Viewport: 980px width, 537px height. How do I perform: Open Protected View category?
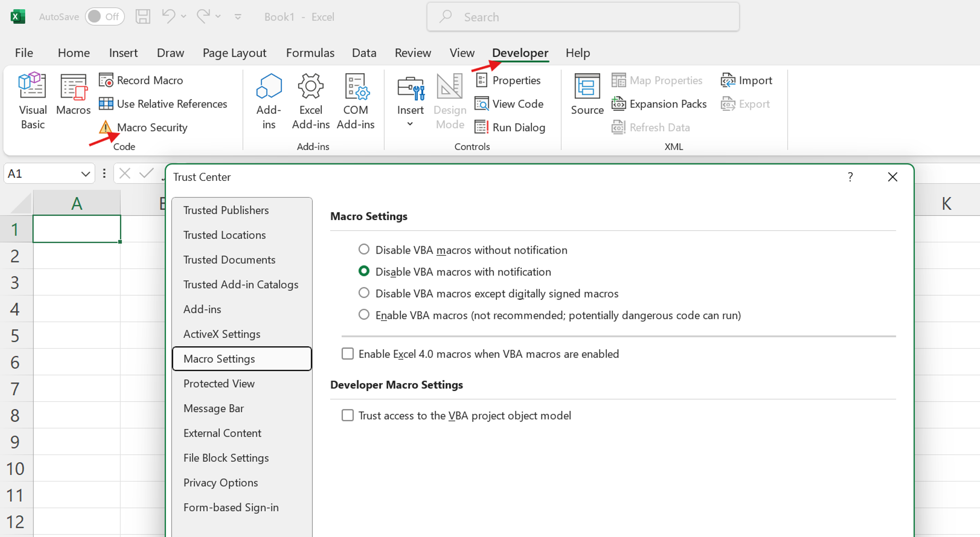(242, 383)
